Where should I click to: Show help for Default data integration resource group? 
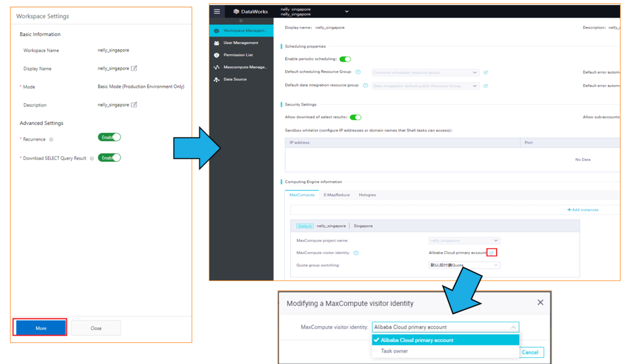pyautogui.click(x=366, y=85)
